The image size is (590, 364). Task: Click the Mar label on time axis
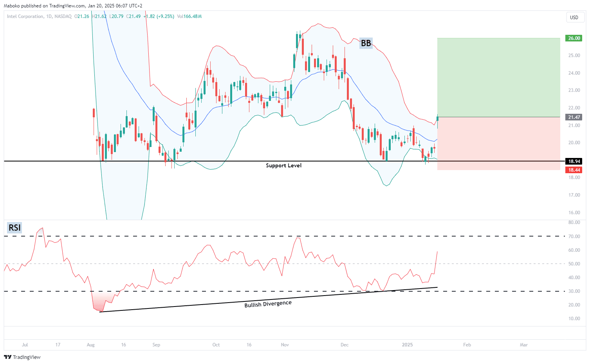pos(524,345)
